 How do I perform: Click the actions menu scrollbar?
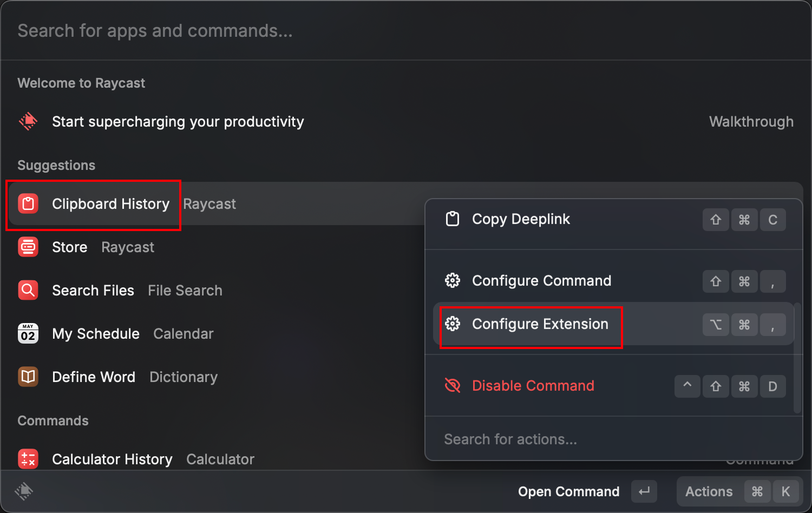[x=797, y=358]
